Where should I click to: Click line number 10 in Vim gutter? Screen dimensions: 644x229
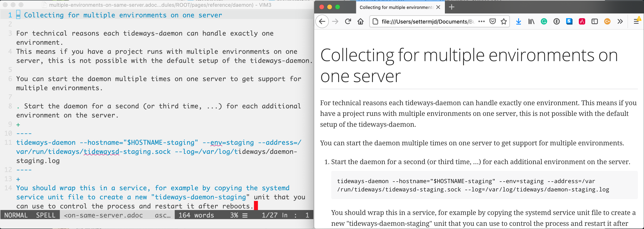[8, 133]
